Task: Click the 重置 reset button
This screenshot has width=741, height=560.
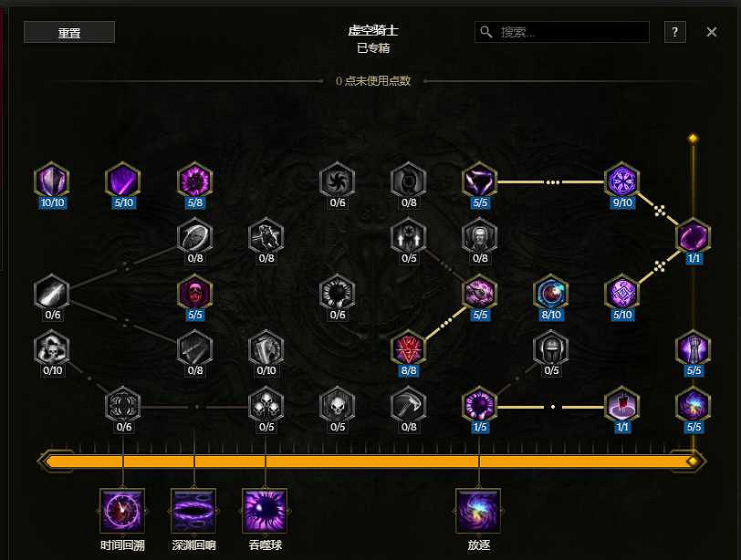Action: click(x=69, y=32)
